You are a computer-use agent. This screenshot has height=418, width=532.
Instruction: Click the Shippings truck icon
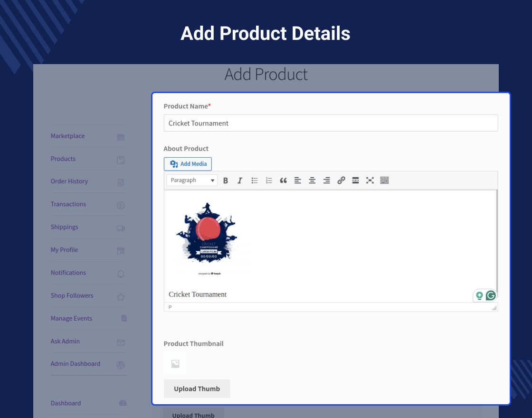tap(121, 228)
